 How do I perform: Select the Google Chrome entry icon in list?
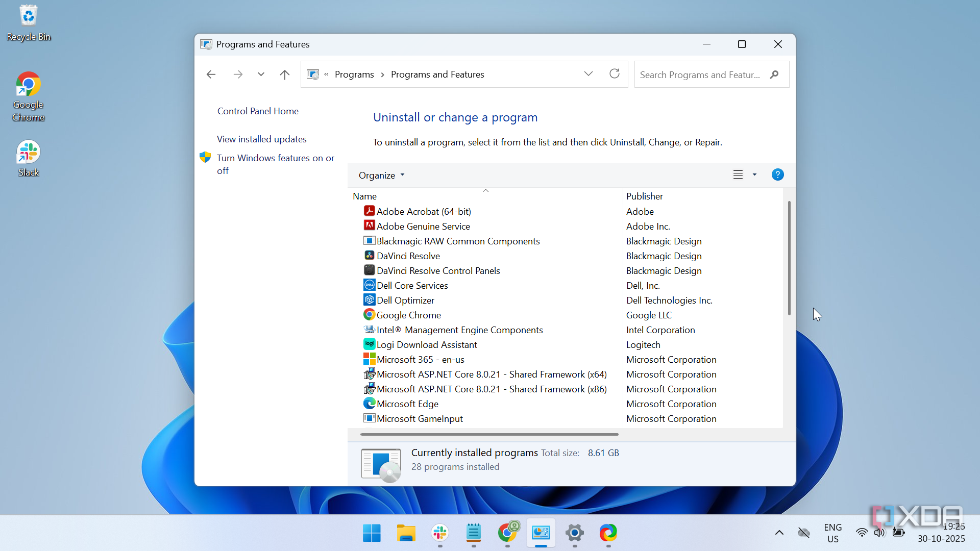click(x=370, y=315)
